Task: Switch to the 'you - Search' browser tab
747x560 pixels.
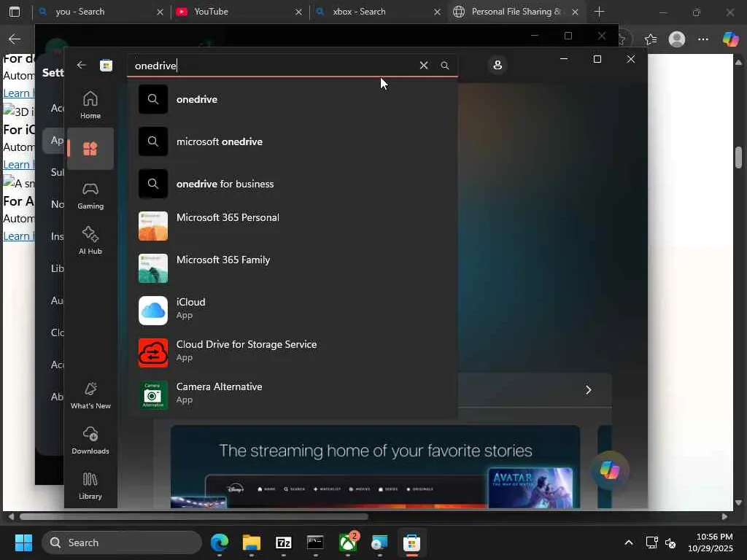Action: tap(101, 12)
